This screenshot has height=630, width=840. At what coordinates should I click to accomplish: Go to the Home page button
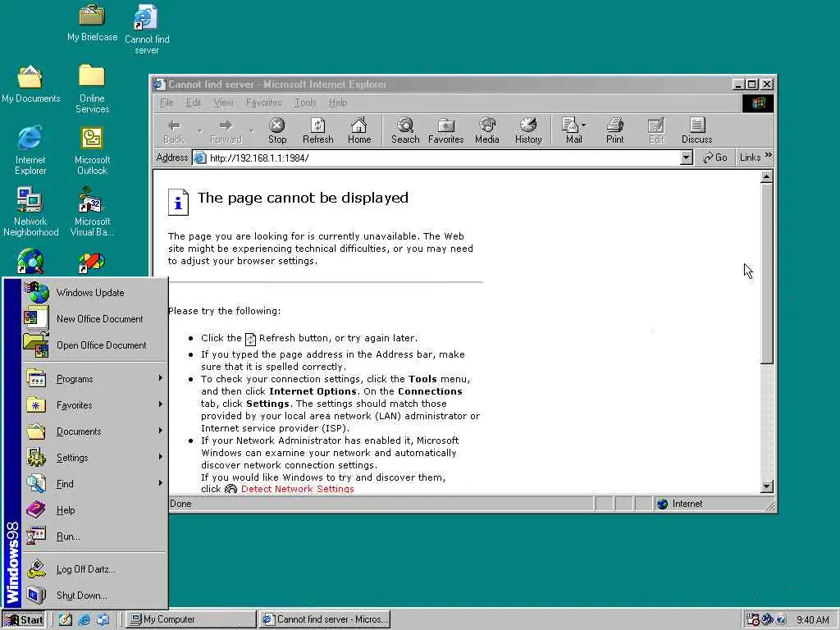pyautogui.click(x=359, y=130)
